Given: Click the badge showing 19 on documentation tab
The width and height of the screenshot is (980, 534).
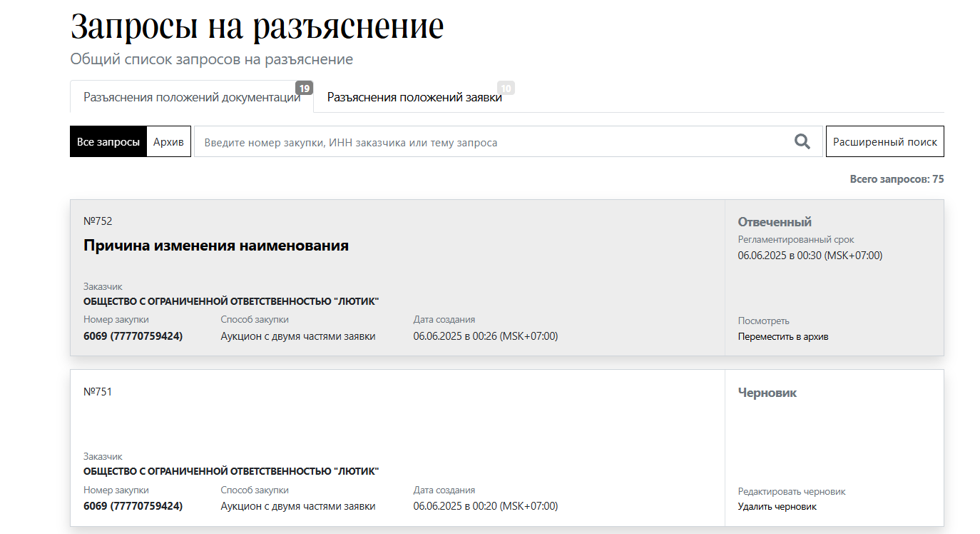Looking at the screenshot, I should (305, 89).
